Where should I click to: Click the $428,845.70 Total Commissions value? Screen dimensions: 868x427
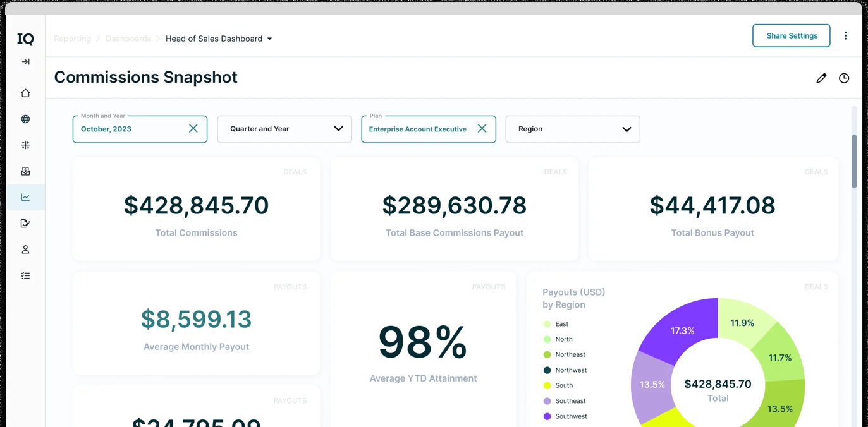pos(196,205)
